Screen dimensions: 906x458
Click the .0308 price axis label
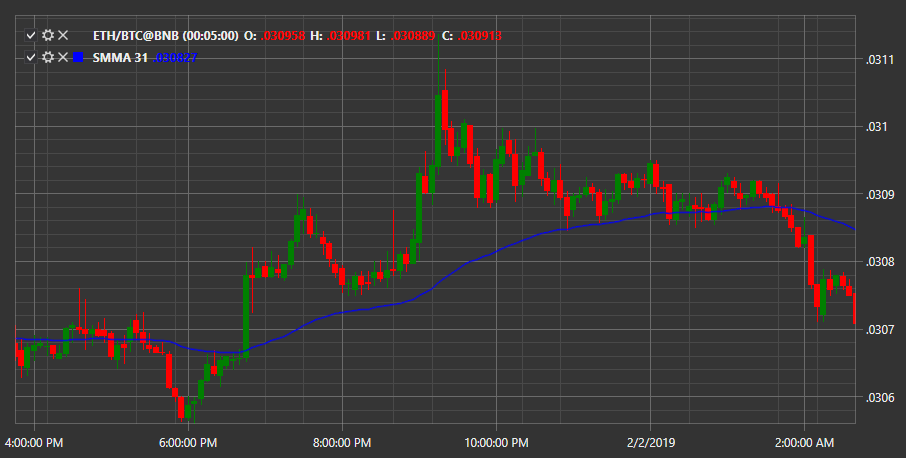point(879,262)
